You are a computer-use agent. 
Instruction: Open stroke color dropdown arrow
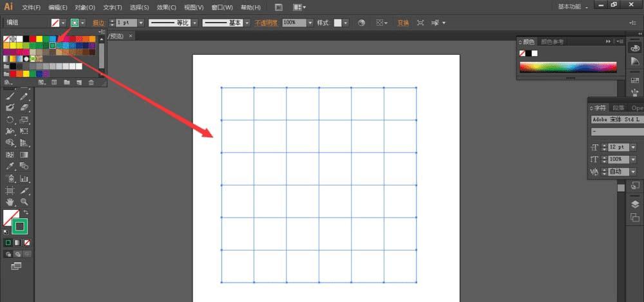pyautogui.click(x=83, y=23)
